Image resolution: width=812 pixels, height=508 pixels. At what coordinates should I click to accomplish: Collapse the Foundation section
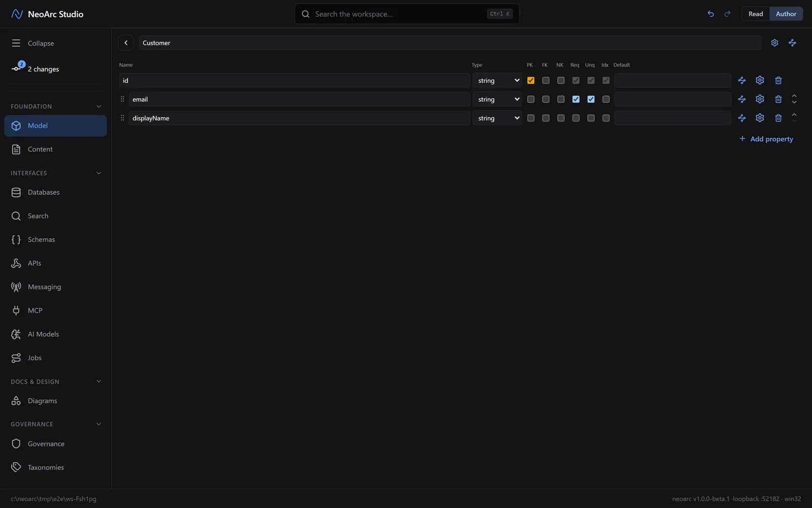pyautogui.click(x=99, y=106)
